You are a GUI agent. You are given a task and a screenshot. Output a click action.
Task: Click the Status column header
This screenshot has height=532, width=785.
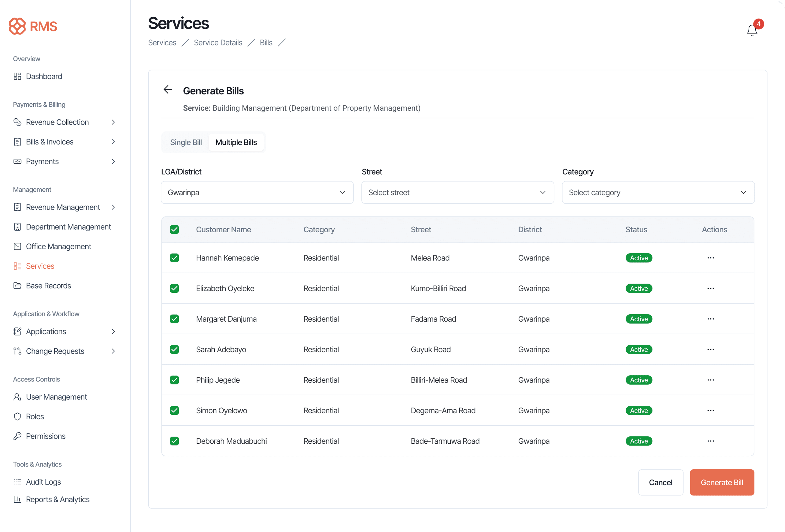pyautogui.click(x=636, y=230)
